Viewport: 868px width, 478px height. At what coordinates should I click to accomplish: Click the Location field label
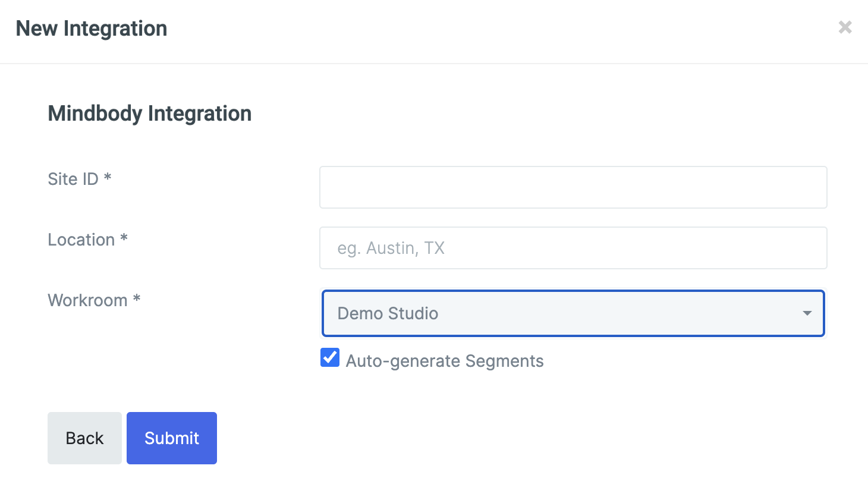[81, 240]
